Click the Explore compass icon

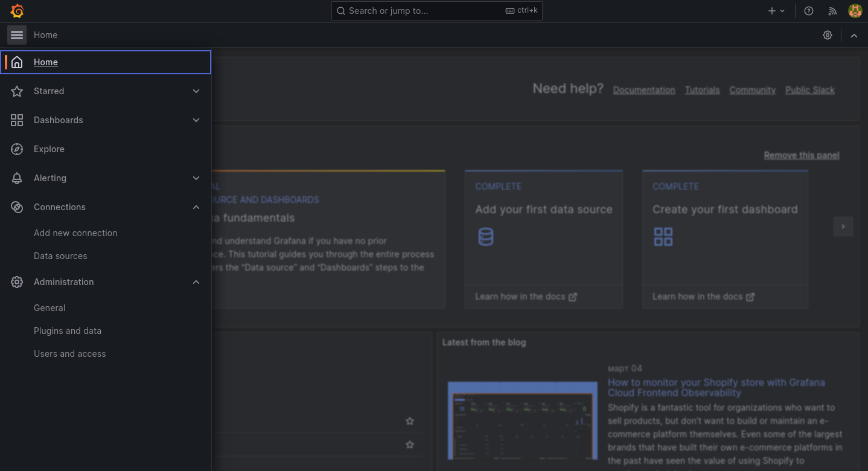tap(17, 149)
